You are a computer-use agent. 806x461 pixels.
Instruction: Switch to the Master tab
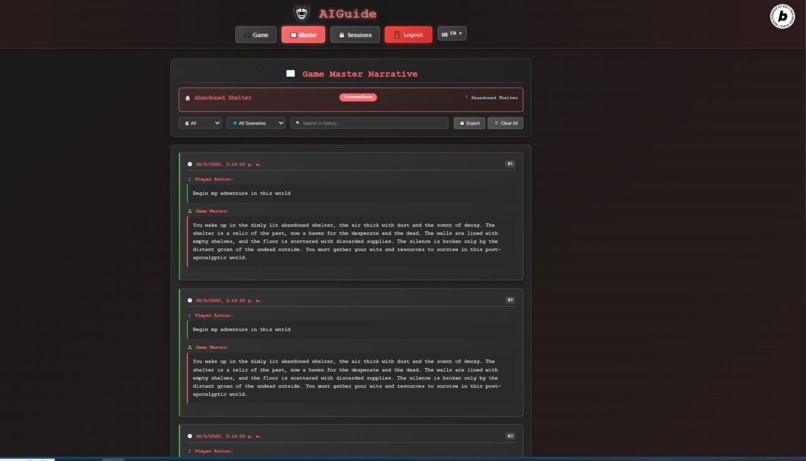tap(303, 35)
